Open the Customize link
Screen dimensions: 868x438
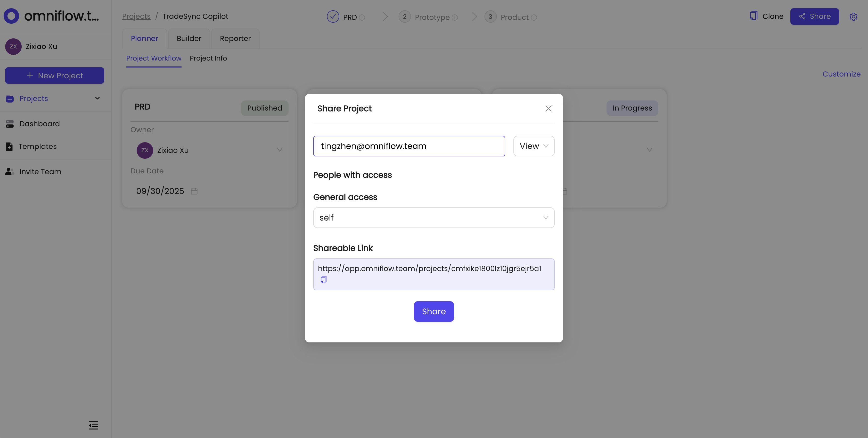pyautogui.click(x=841, y=74)
